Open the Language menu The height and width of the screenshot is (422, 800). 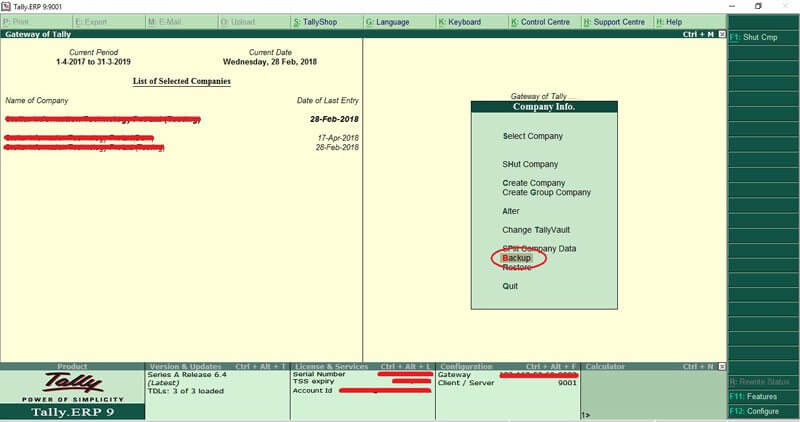(388, 22)
